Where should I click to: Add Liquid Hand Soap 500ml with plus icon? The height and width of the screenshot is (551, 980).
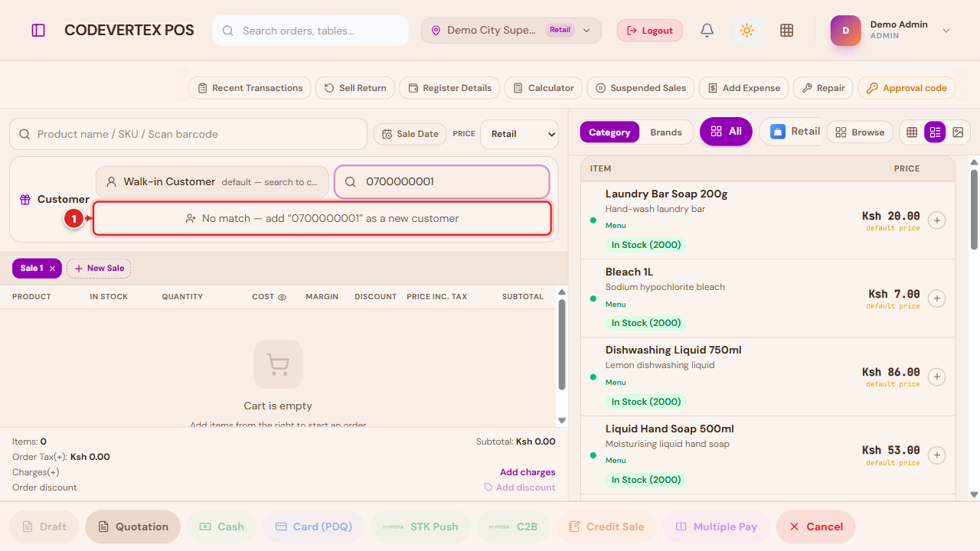click(x=936, y=455)
